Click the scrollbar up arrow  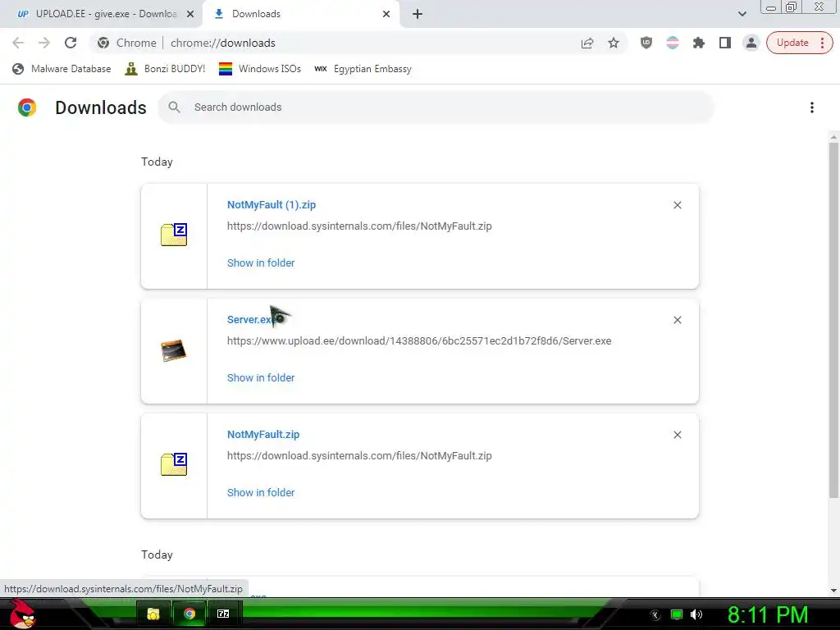pos(833,137)
